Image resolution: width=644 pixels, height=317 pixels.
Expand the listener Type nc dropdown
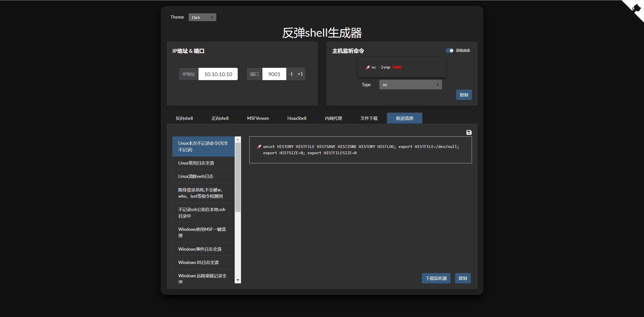point(410,85)
